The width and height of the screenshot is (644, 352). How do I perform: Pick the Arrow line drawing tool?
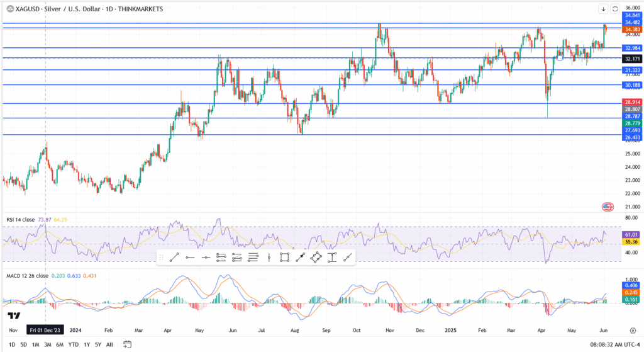pos(300,257)
